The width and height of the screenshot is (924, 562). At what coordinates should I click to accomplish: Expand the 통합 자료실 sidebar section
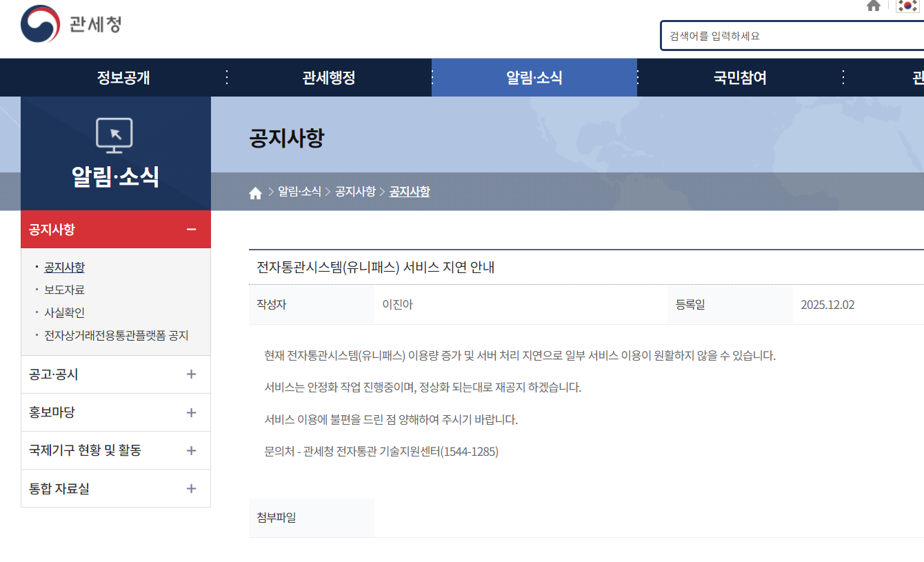tap(191, 489)
